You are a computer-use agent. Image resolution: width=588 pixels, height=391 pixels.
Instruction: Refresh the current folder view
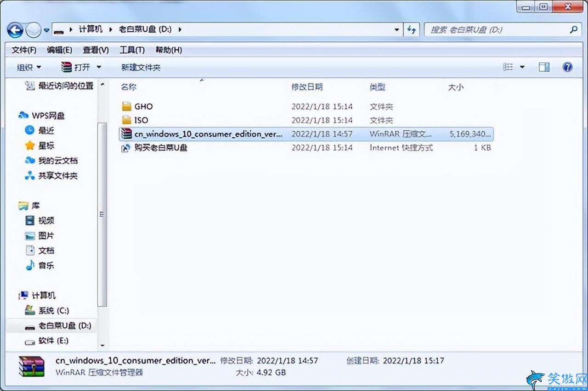point(411,30)
